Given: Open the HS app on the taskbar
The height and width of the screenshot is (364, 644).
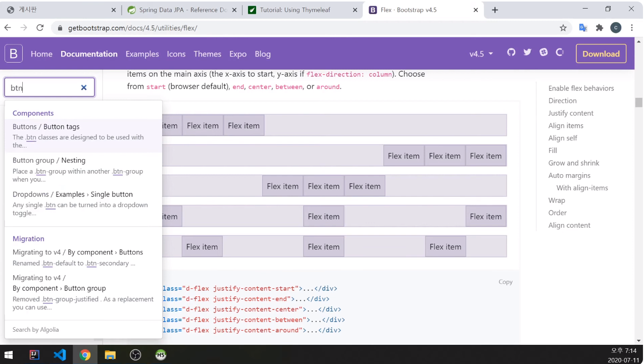Looking at the screenshot, I should tap(161, 355).
